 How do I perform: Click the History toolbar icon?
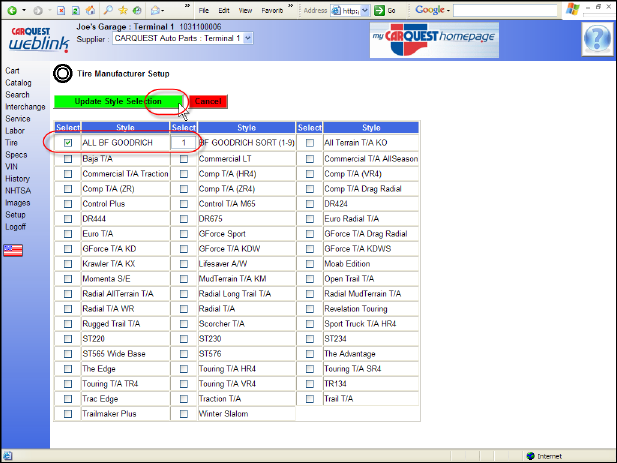(137, 10)
